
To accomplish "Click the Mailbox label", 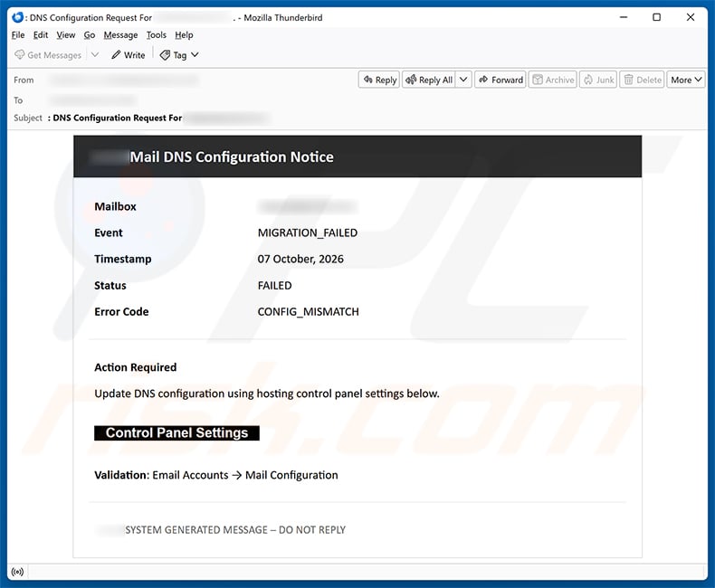I will coord(115,206).
